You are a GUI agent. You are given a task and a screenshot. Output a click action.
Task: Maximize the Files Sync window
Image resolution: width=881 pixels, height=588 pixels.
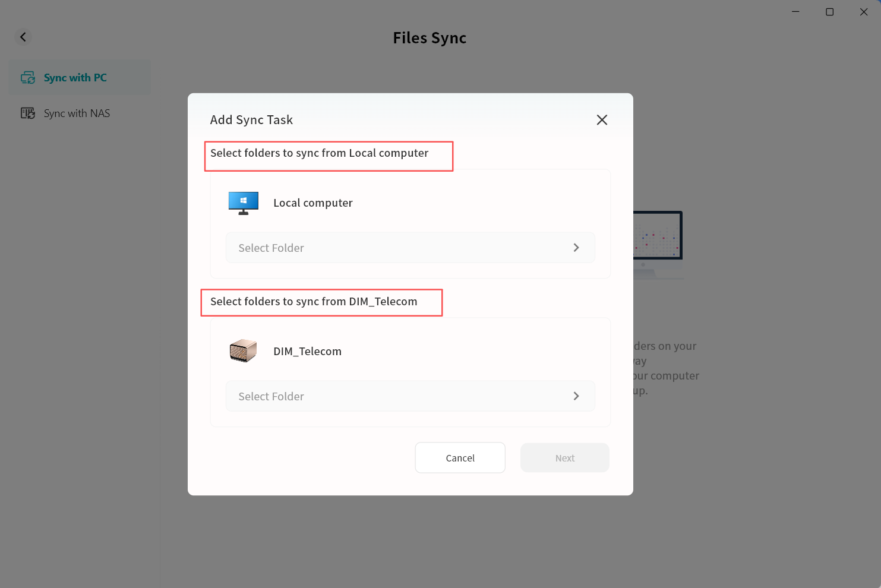(x=830, y=12)
